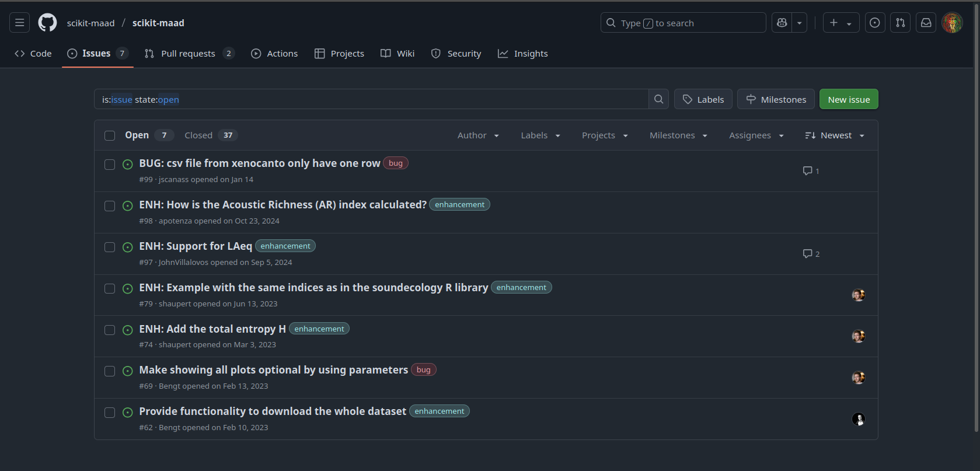The width and height of the screenshot is (980, 471).
Task: Click the search magnifier button beside filter
Action: click(658, 99)
